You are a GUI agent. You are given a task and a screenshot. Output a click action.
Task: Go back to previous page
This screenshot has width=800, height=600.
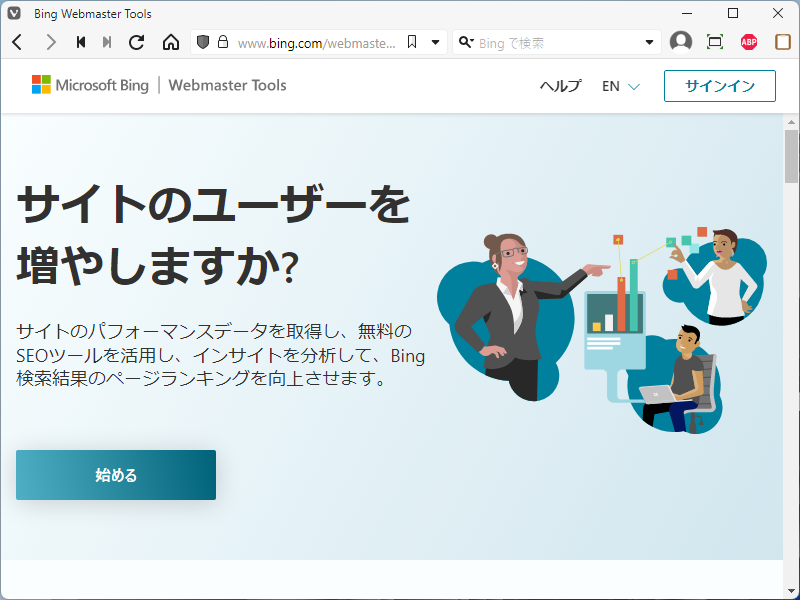coord(17,42)
